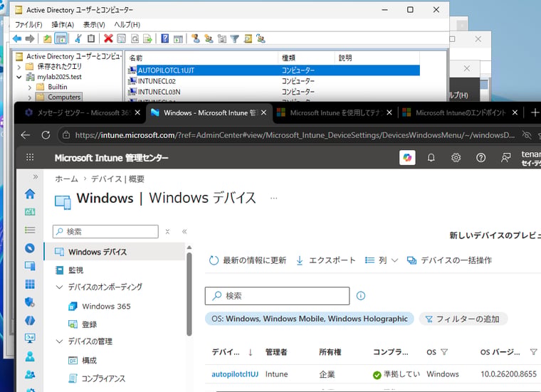This screenshot has width=541, height=392.
Task: Click the intune.microsoft.com address bar
Action: tap(295, 135)
